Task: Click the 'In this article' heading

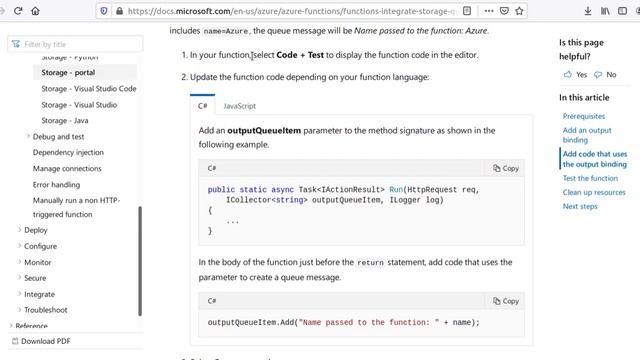Action: (x=584, y=98)
